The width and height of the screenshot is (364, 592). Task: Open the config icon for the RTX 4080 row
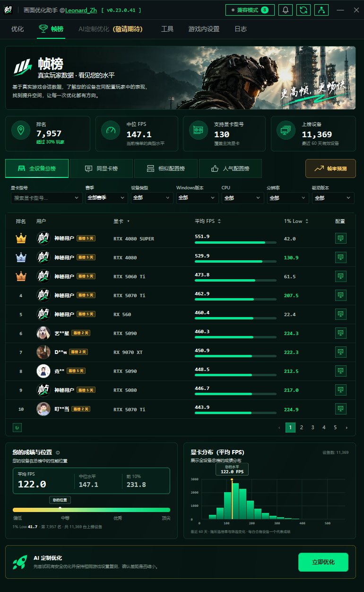click(340, 257)
